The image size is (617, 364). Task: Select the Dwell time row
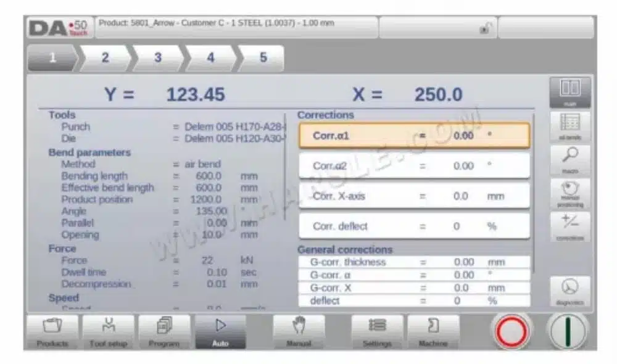point(159,272)
